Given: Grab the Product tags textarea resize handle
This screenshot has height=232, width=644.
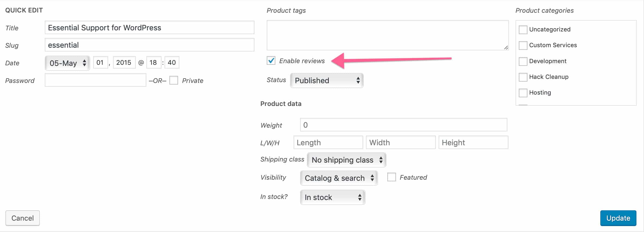Looking at the screenshot, I should [x=506, y=47].
